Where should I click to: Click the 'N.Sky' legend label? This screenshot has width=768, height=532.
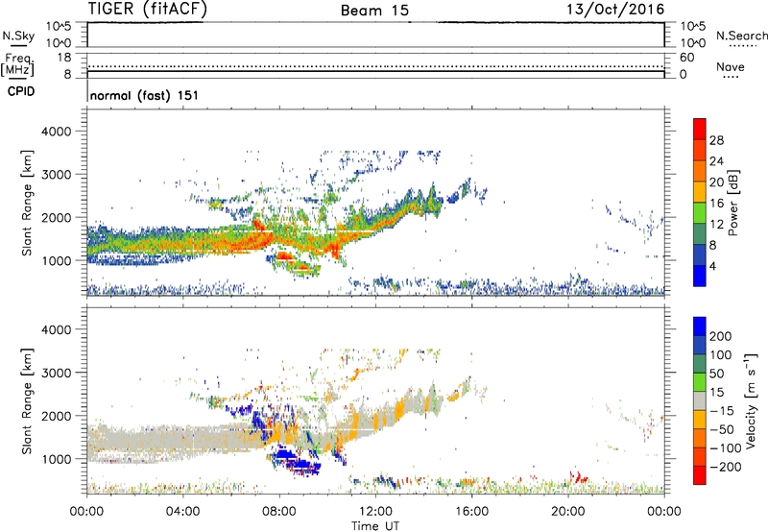click(18, 36)
